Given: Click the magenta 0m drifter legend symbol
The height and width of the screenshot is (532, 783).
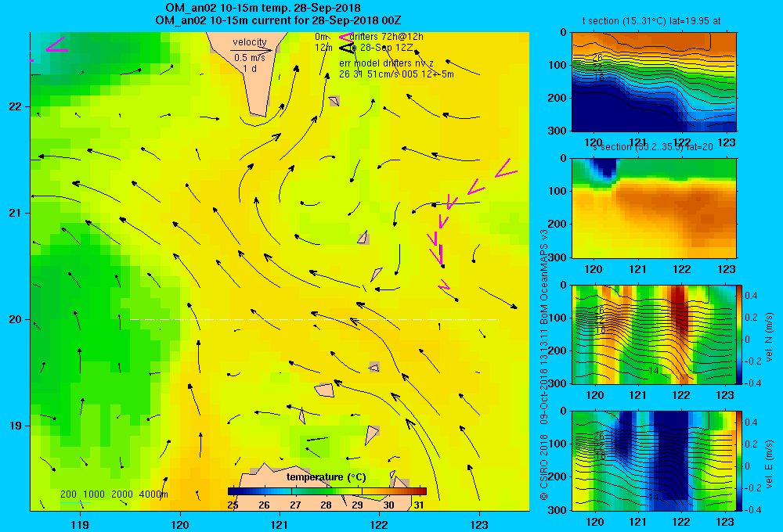Looking at the screenshot, I should click(x=346, y=37).
